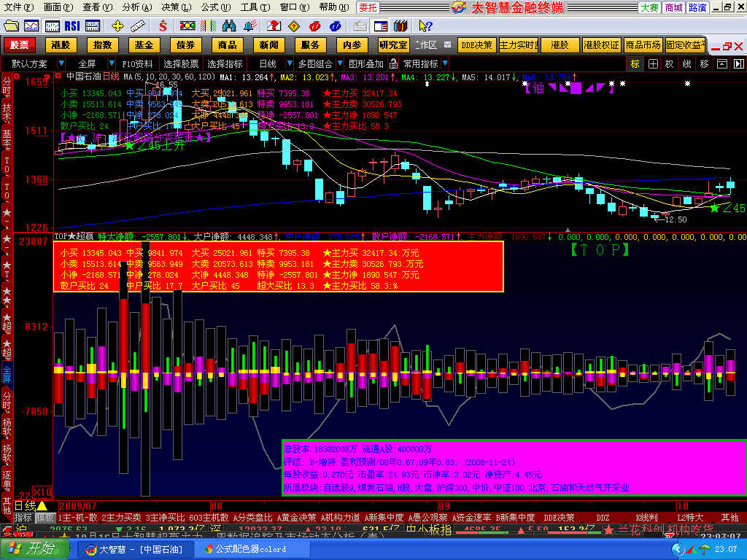The image size is (747, 560).
Task: Select the 股票 stocks tab
Action: [20, 44]
